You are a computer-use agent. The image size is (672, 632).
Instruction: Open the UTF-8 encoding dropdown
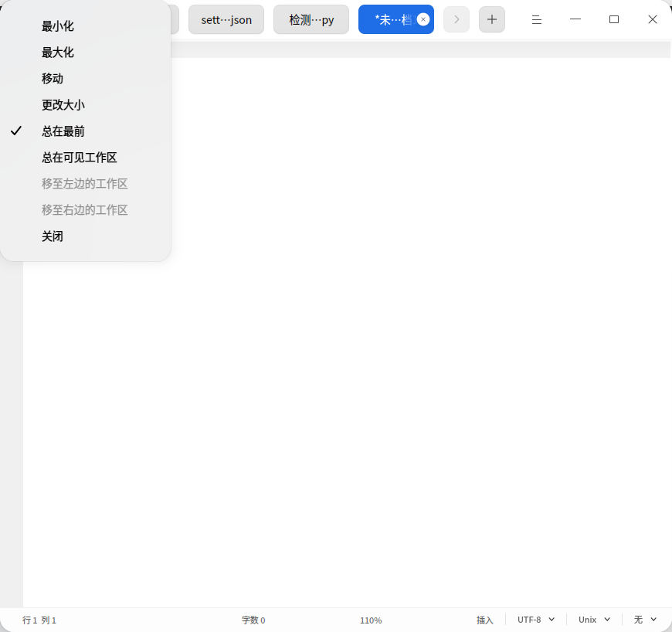click(x=536, y=620)
